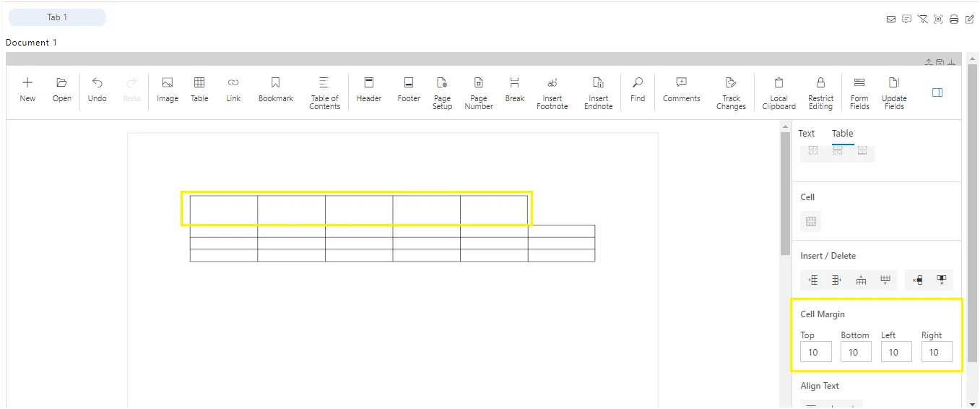Insert a column to the right
Viewport: 980px width, 409px height.
[x=837, y=280]
